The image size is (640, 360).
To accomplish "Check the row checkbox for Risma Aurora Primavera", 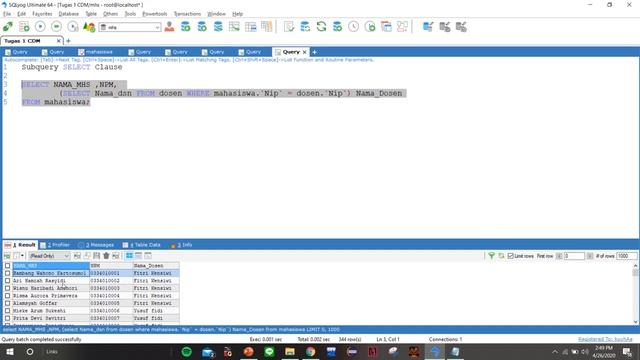I will click(7, 296).
